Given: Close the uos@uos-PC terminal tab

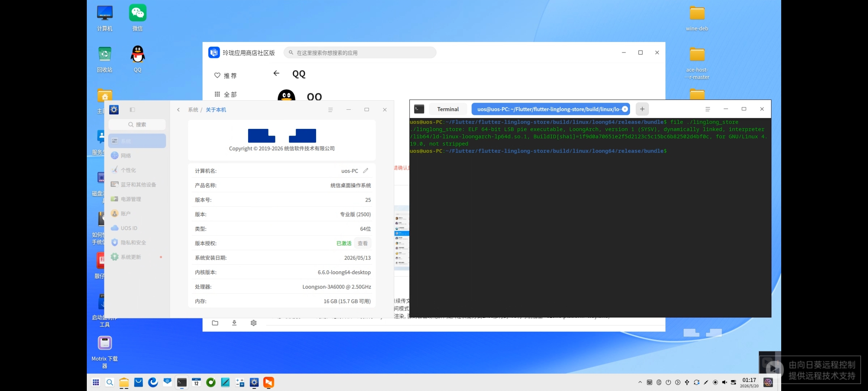Looking at the screenshot, I should [x=625, y=109].
